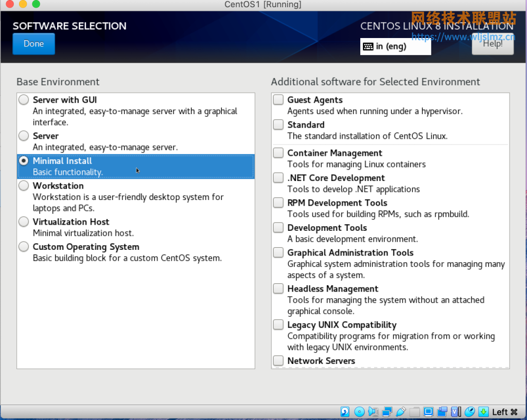Image resolution: width=527 pixels, height=420 pixels.
Task: Check Legacy UNIX Compatibility
Action: point(278,324)
